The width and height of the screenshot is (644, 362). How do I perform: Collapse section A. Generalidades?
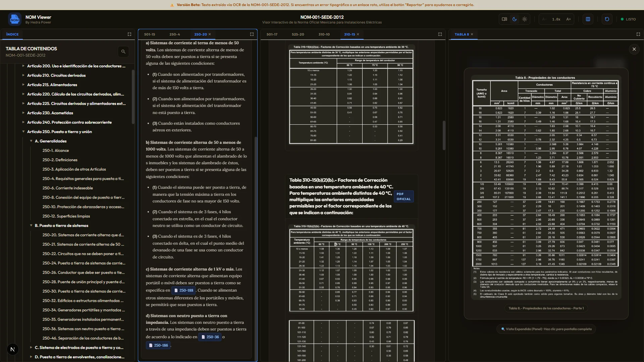pos(31,141)
